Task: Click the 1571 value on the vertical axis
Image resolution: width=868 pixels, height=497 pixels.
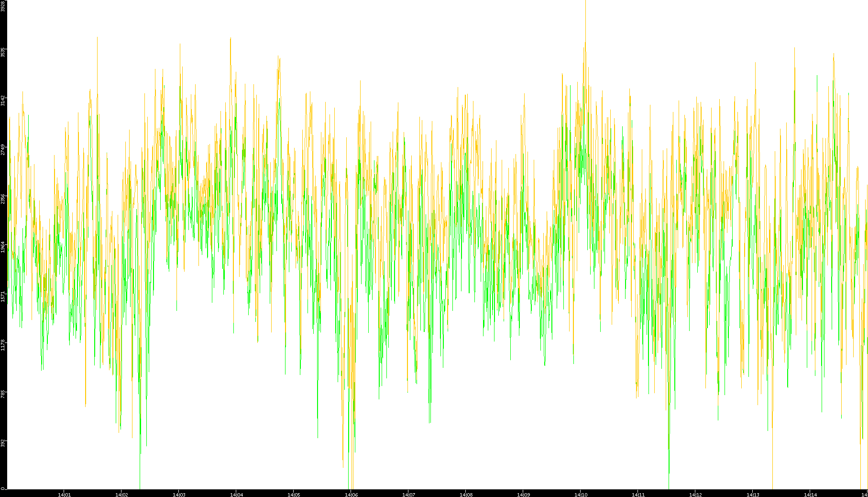Action: [x=3, y=296]
